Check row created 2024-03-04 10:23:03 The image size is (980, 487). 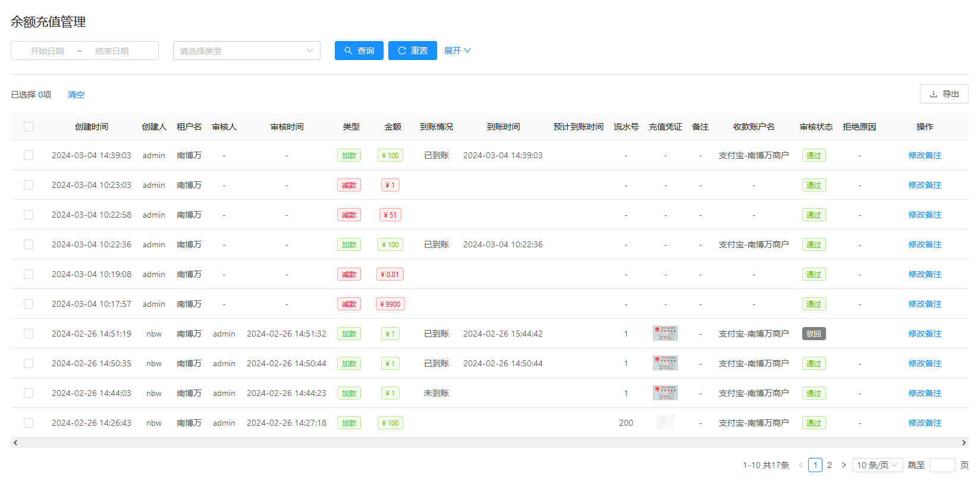coord(29,185)
